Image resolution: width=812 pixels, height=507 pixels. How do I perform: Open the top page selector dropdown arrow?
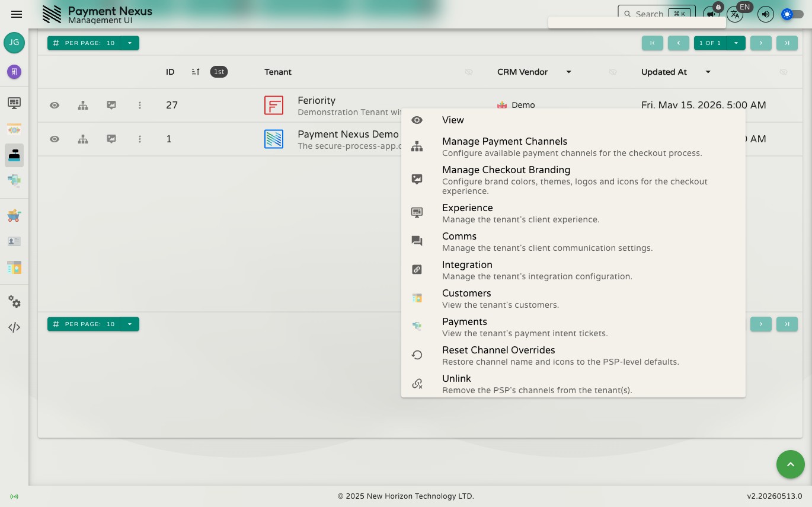[736, 43]
